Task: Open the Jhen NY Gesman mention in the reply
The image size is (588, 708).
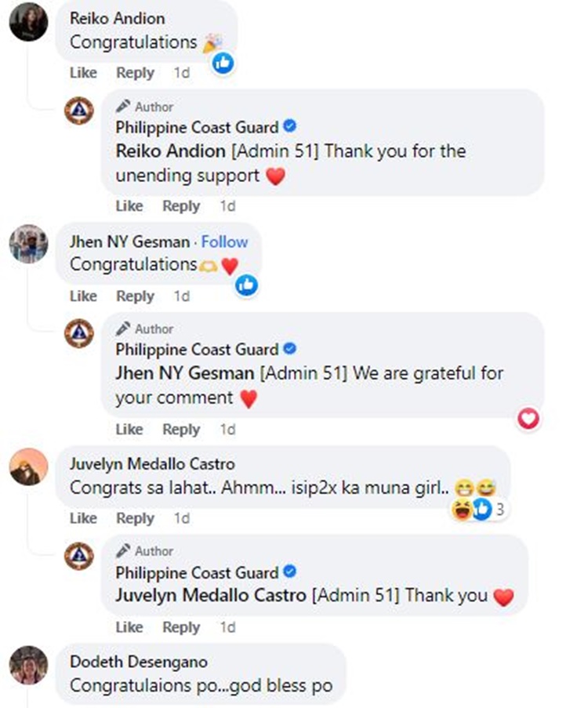Action: [x=185, y=373]
